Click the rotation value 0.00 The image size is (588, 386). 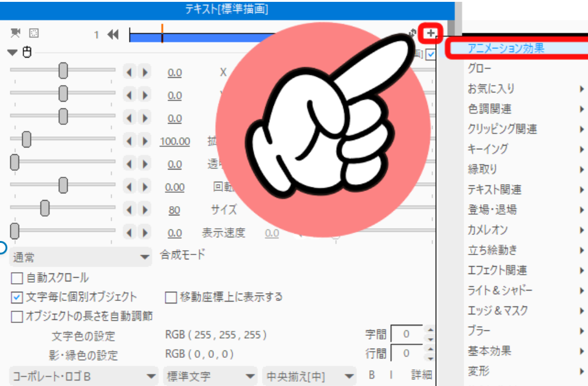tap(175, 187)
